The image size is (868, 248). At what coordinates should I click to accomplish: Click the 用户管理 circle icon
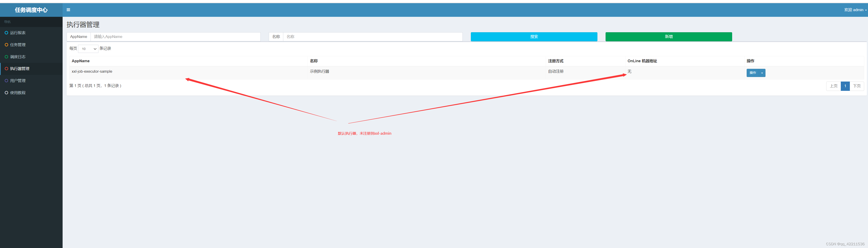6,81
